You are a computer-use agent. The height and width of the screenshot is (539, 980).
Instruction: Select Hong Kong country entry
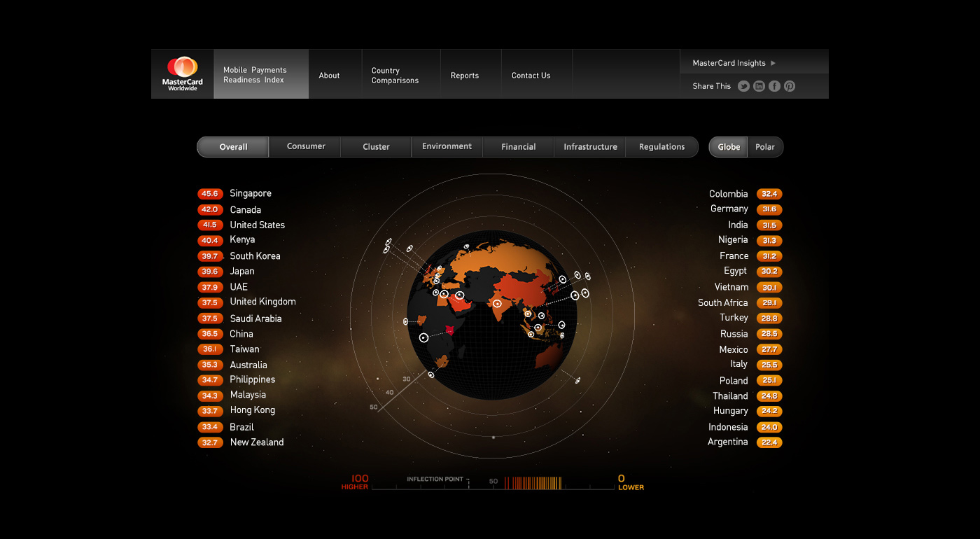(252, 411)
